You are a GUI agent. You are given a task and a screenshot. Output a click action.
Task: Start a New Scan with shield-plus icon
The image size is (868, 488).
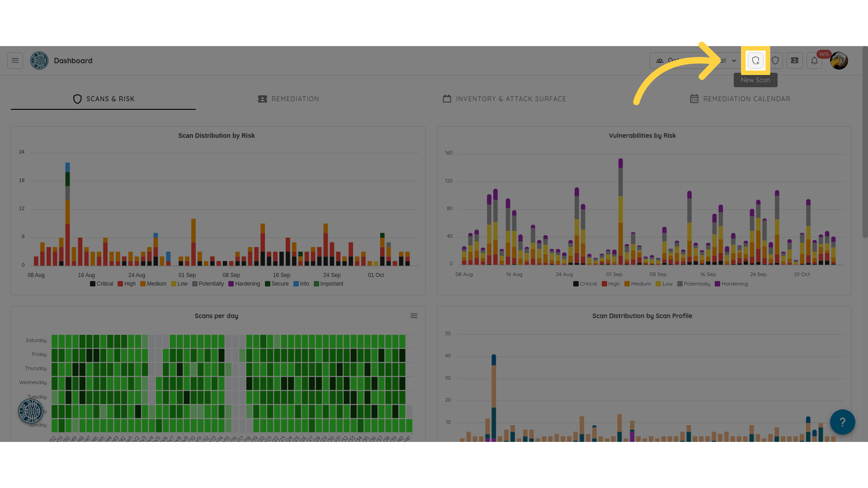pos(755,61)
